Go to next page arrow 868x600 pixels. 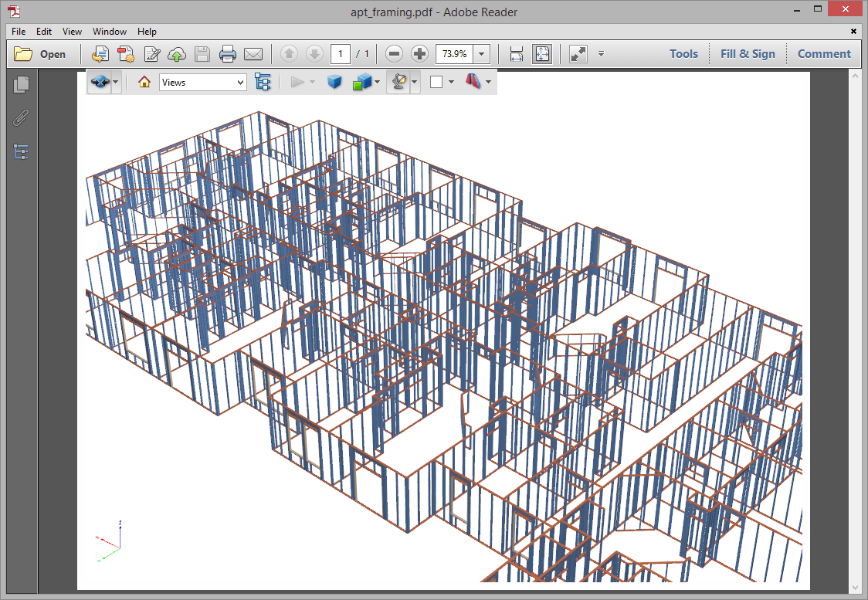314,54
